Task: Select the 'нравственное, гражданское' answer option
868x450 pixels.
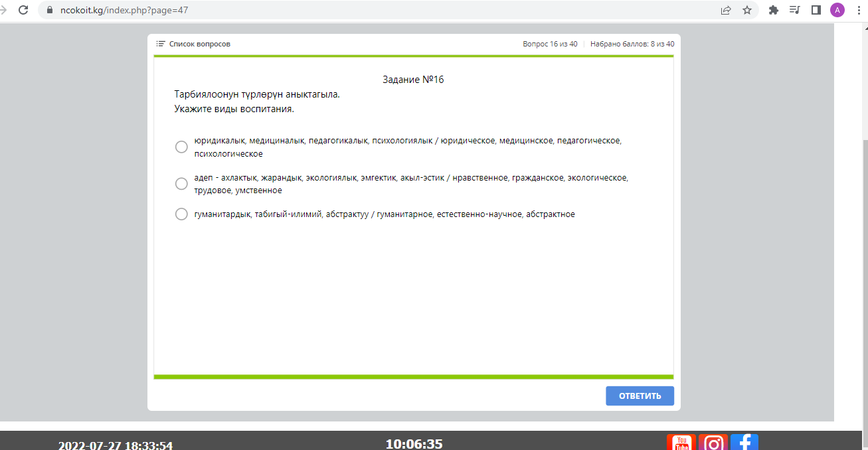Action: coord(181,184)
